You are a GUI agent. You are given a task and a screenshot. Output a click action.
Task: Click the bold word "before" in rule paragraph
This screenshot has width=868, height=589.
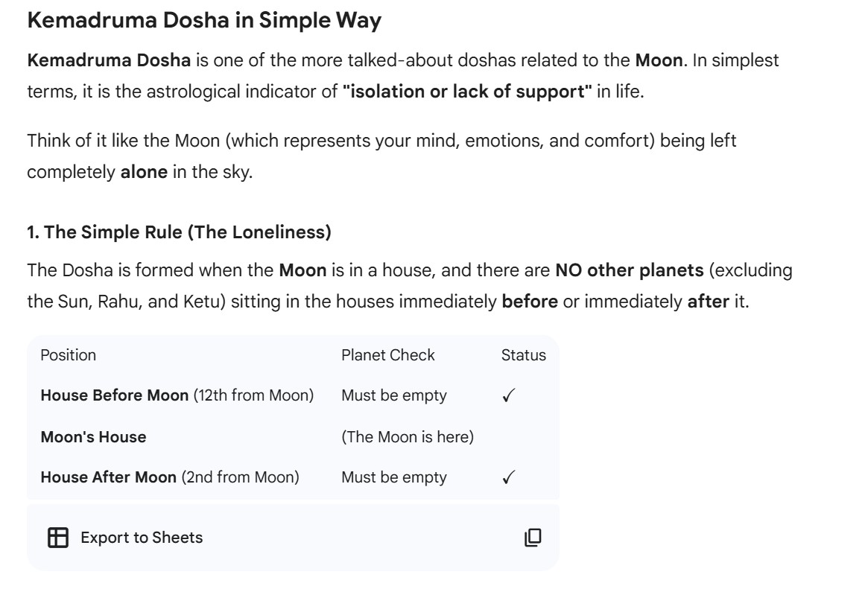[x=529, y=303]
